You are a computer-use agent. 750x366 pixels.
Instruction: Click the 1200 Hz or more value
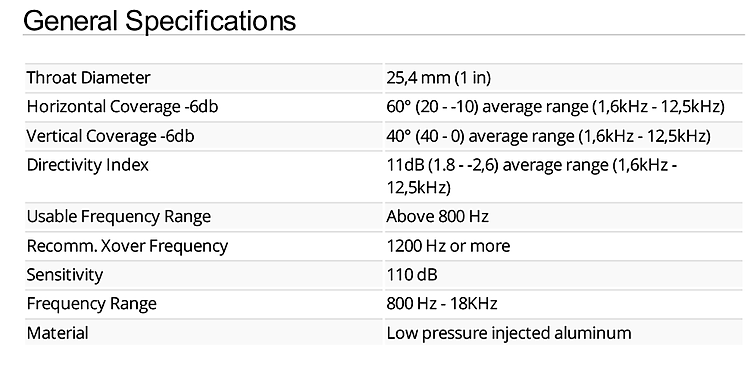(x=448, y=246)
